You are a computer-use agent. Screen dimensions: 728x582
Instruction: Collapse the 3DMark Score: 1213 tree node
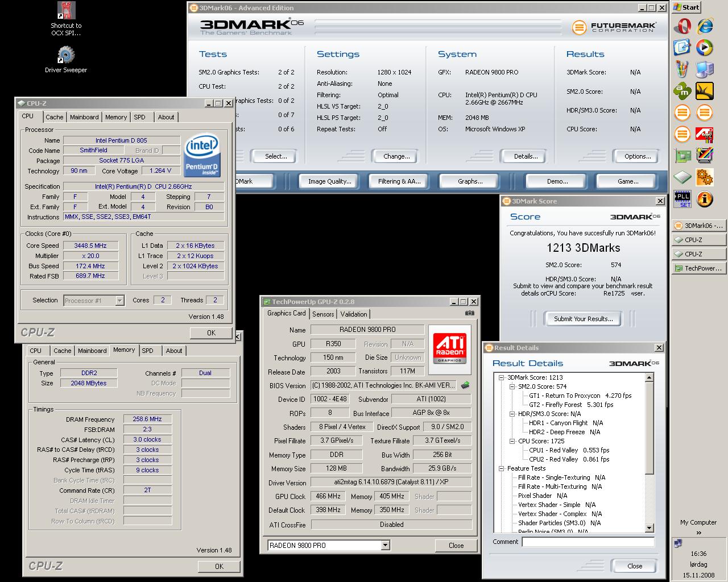(x=501, y=377)
